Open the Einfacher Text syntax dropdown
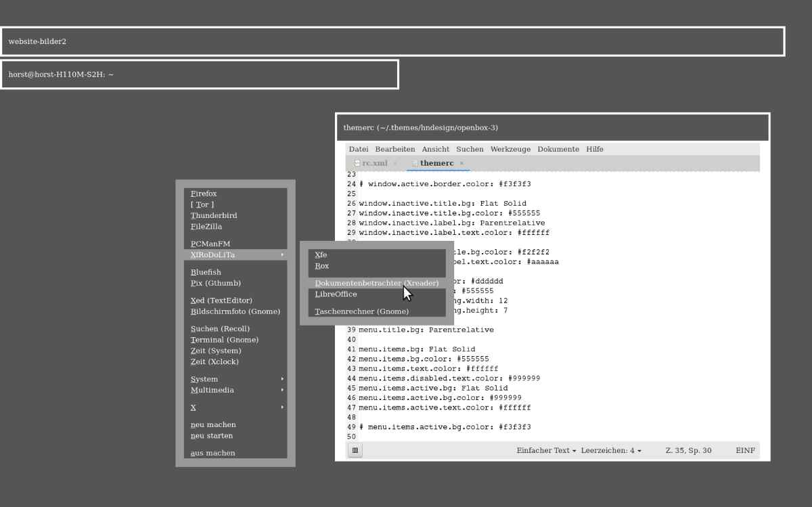 tap(546, 450)
